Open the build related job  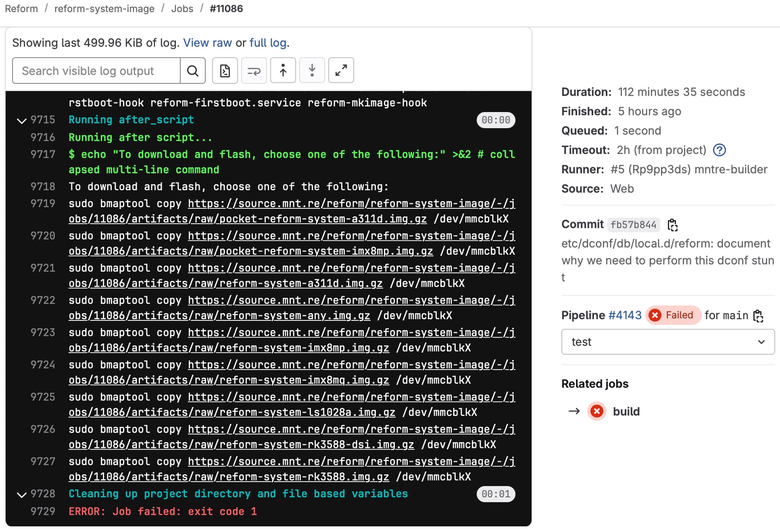pos(626,411)
